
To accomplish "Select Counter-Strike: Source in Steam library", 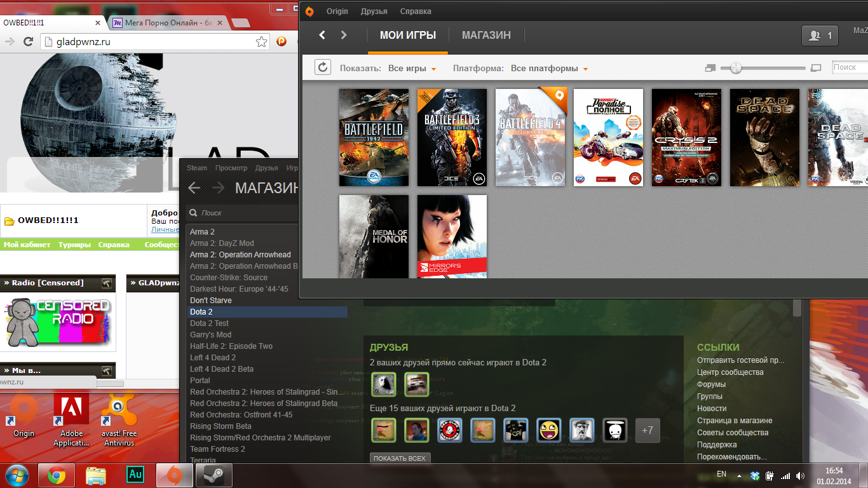I will point(229,278).
